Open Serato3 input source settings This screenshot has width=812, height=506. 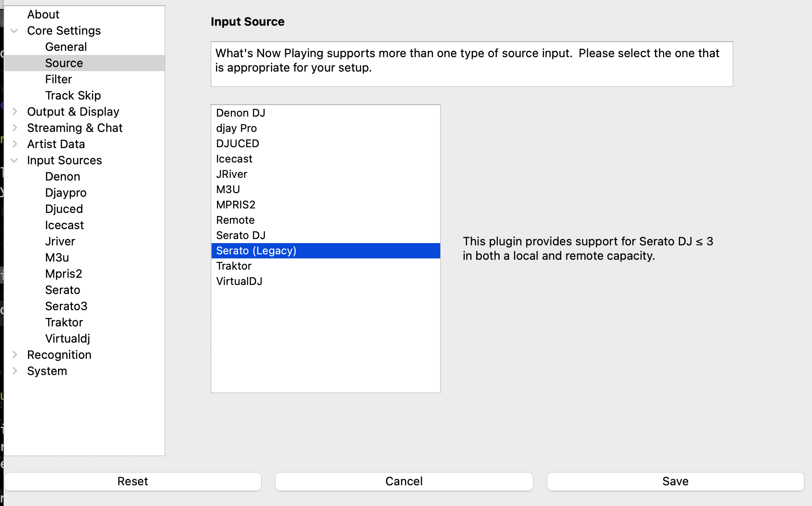[x=66, y=306]
